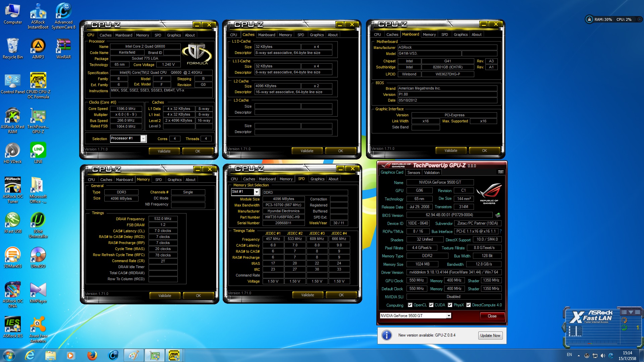Switch to the Sensors tab in GPU-Z
644x362 pixels.
click(x=414, y=173)
